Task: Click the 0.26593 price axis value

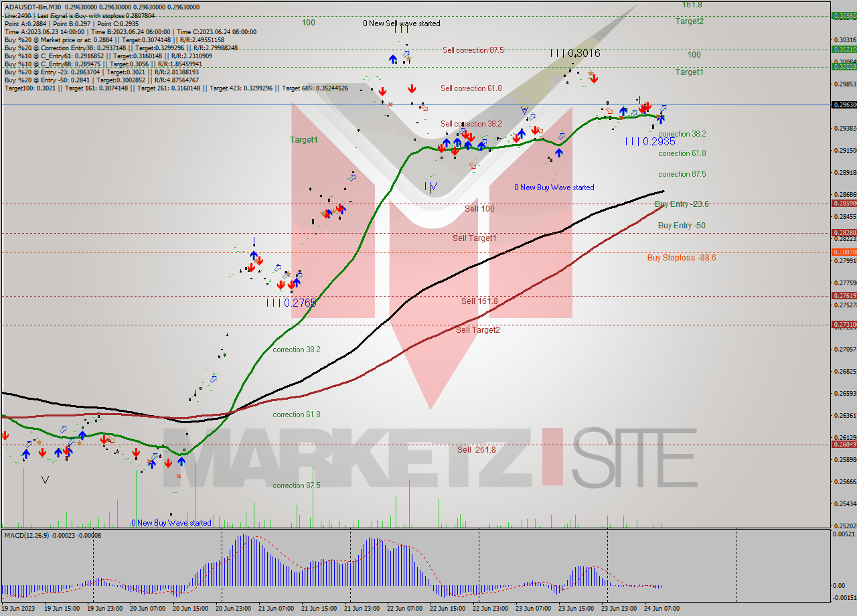Action: [845, 393]
